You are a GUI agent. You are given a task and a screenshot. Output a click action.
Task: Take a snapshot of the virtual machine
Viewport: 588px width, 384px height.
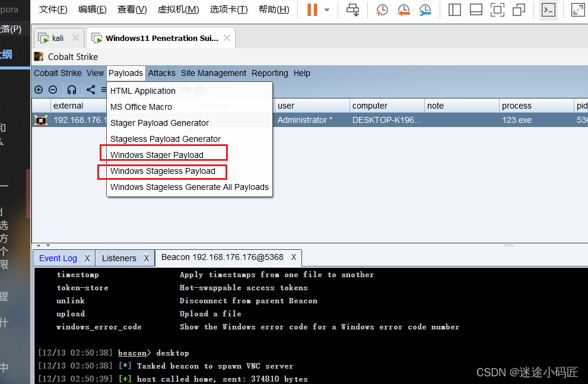coord(382,9)
